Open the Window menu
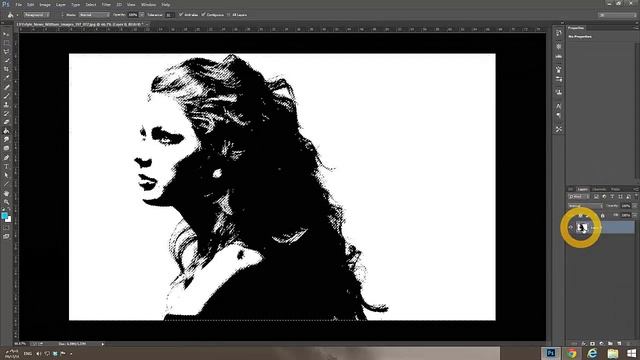 pyautogui.click(x=148, y=4)
